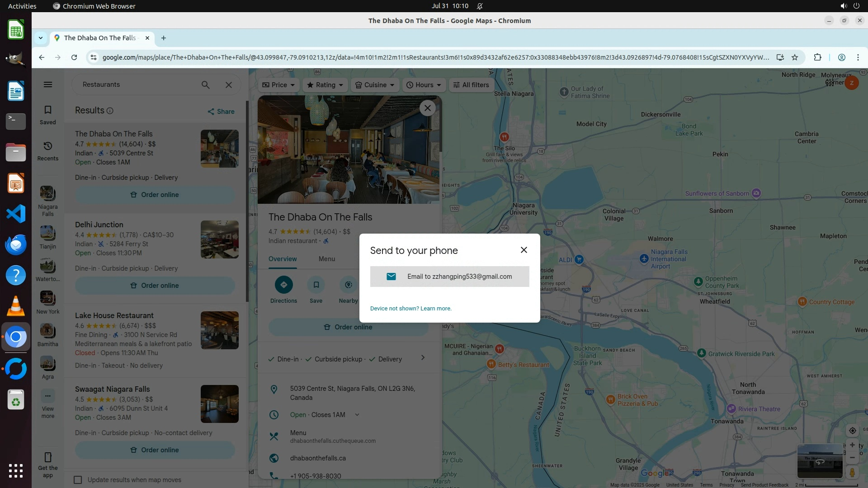The width and height of the screenshot is (868, 488).
Task: Open Get the app phone icon
Action: (48, 457)
